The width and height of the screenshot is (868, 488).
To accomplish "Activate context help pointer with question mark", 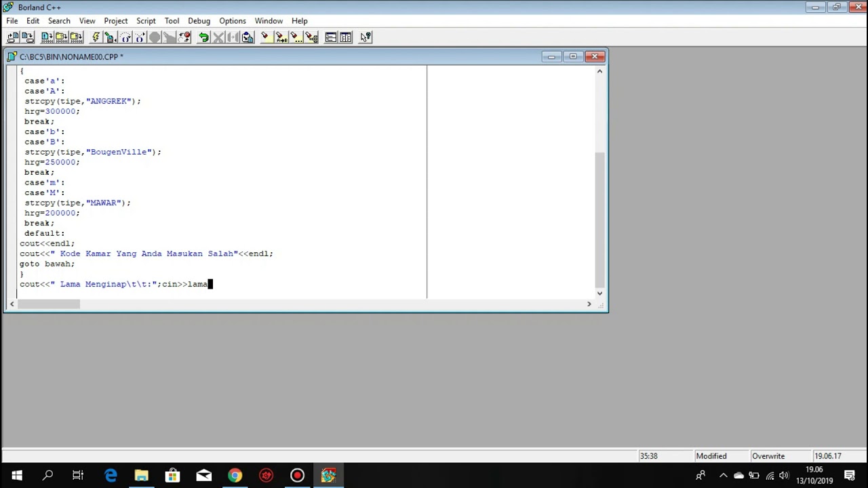I will 366,37.
